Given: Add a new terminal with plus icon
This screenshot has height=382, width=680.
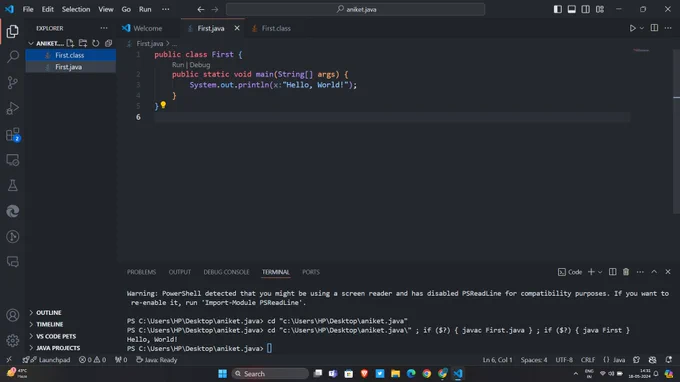Looking at the screenshot, I should 591,272.
